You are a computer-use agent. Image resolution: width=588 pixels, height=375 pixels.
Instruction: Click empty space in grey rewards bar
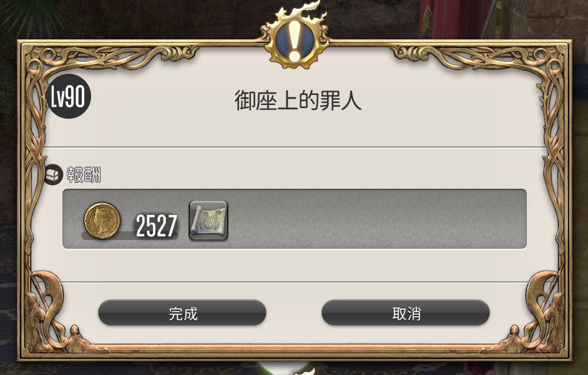(375, 219)
